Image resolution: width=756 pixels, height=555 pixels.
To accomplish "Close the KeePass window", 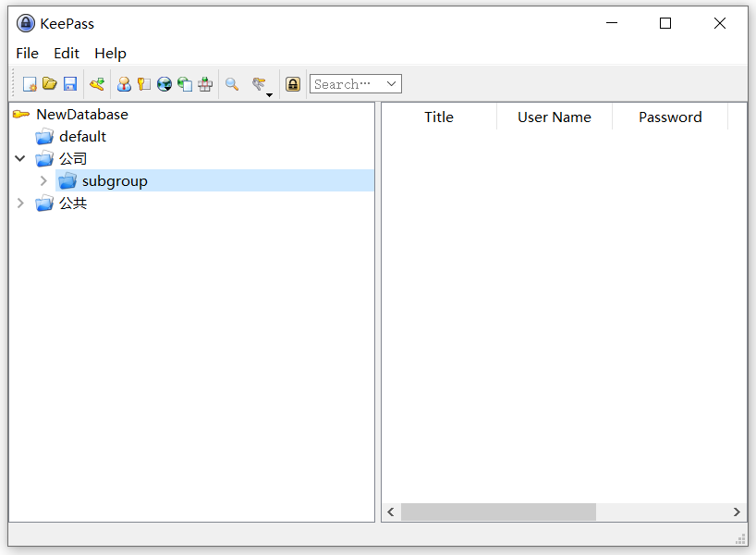I will pos(720,23).
